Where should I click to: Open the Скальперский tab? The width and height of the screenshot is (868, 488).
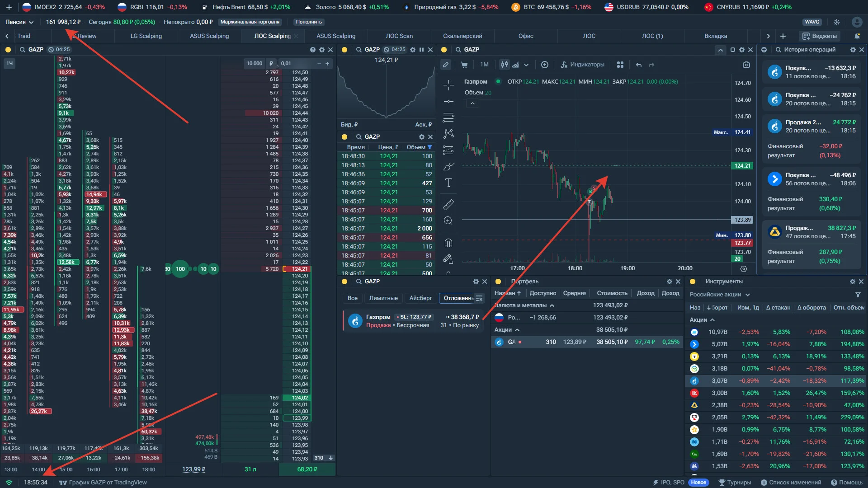(x=462, y=36)
